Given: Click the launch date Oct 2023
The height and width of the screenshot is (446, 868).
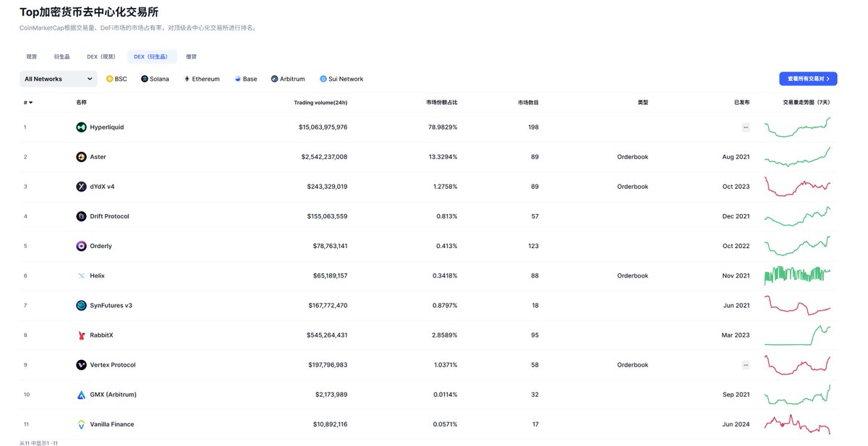Looking at the screenshot, I should [x=736, y=186].
